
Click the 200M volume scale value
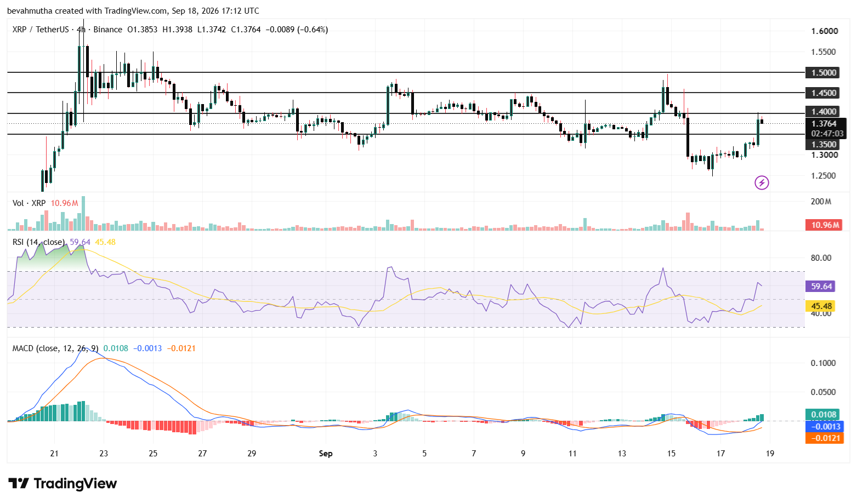point(821,202)
